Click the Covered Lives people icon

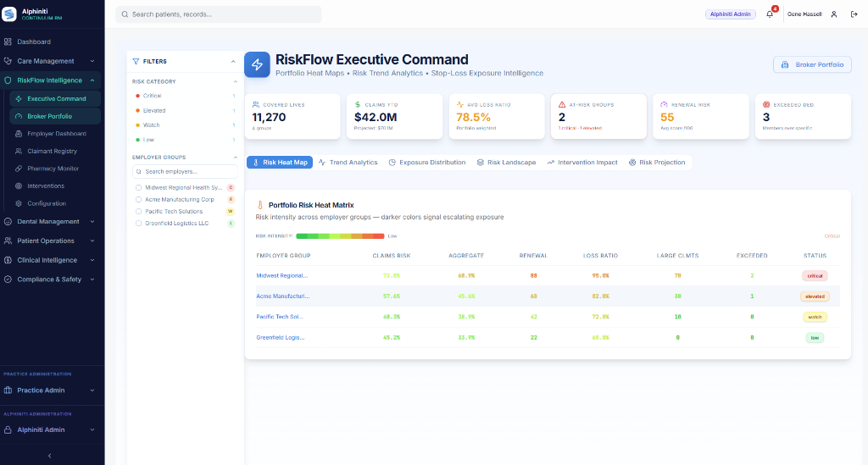tap(256, 104)
